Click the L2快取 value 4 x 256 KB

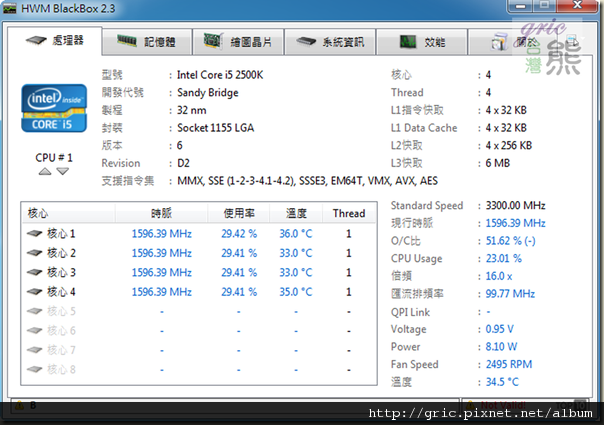[508, 145]
